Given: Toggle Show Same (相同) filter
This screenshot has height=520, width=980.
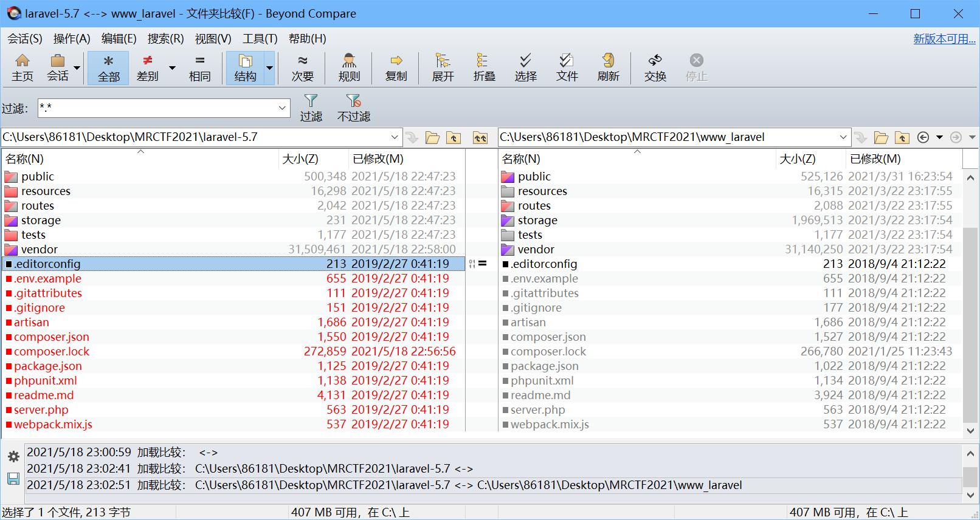Looking at the screenshot, I should tap(199, 67).
